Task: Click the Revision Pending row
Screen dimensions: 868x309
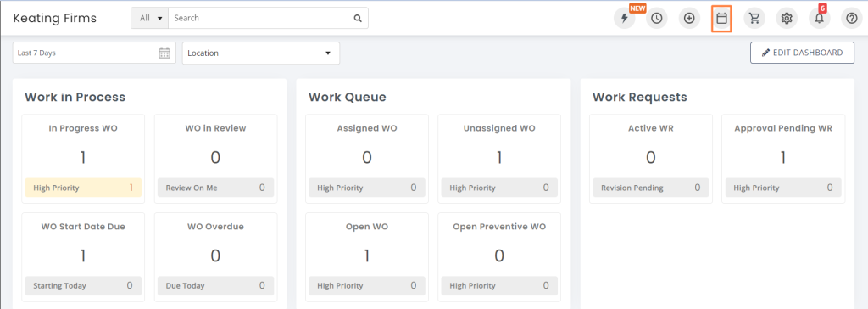Action: point(650,188)
